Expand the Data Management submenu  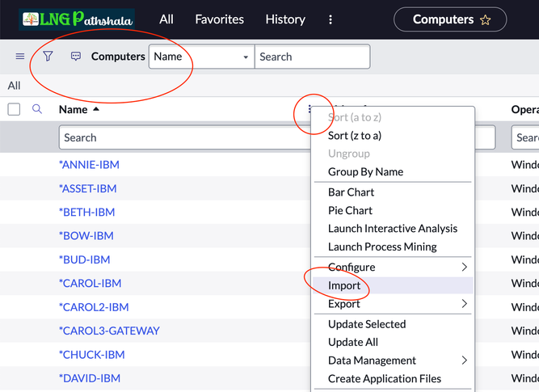pyautogui.click(x=393, y=360)
